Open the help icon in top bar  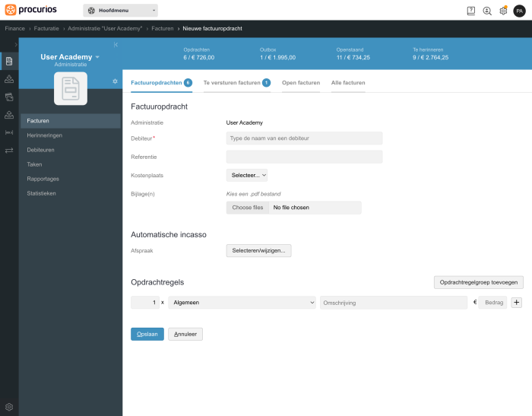[471, 11]
